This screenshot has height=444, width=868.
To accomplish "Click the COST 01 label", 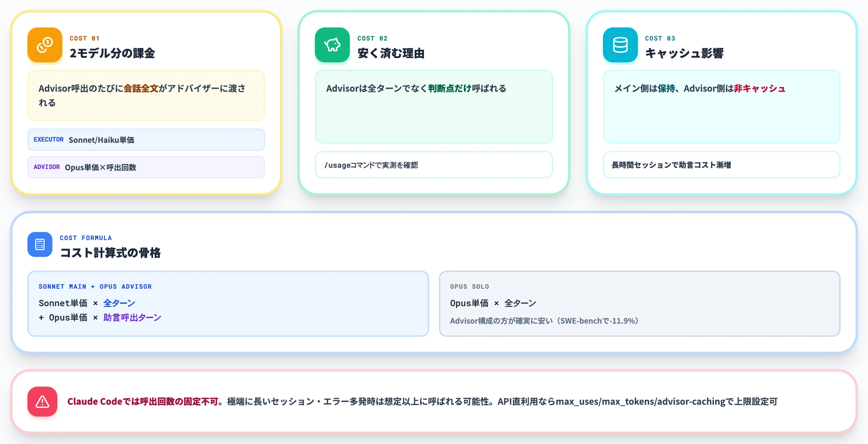I will coord(84,38).
